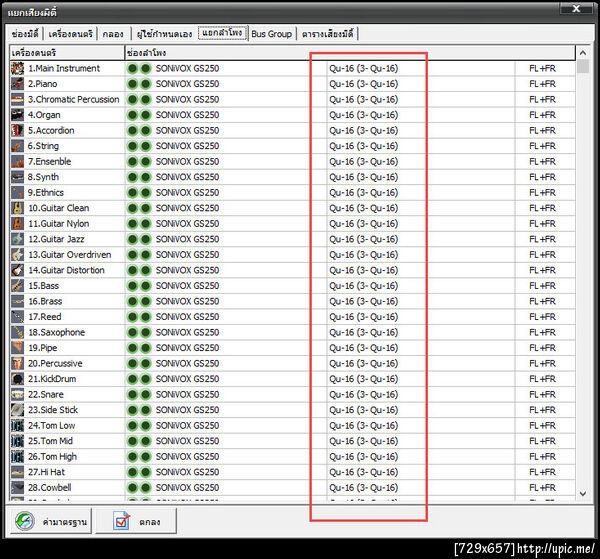Select the Synth instrument icon
Screen dimensions: 600x559
[17, 177]
